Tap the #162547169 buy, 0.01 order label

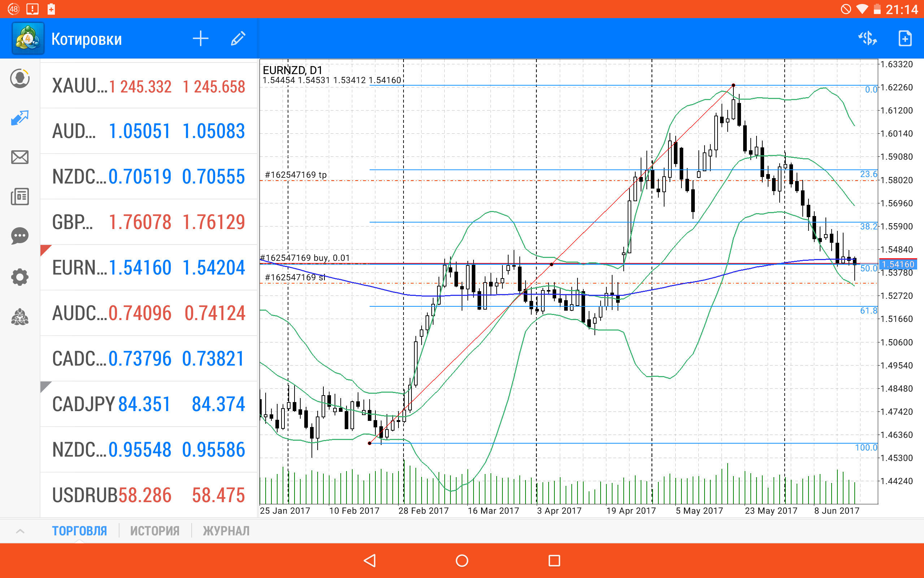pyautogui.click(x=305, y=258)
